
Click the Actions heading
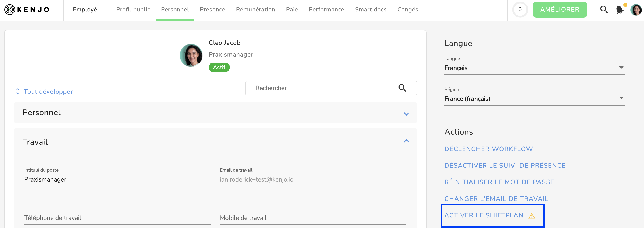click(459, 132)
